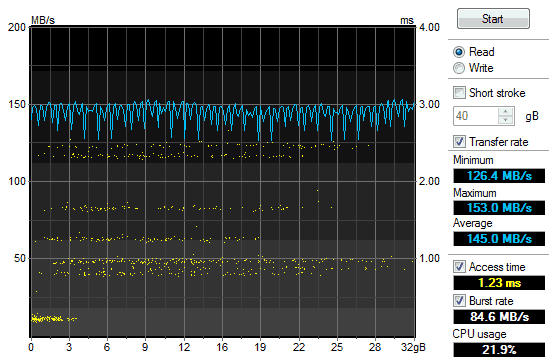The width and height of the screenshot is (549, 364).
Task: Toggle the Burst rate checkbox
Action: [459, 301]
